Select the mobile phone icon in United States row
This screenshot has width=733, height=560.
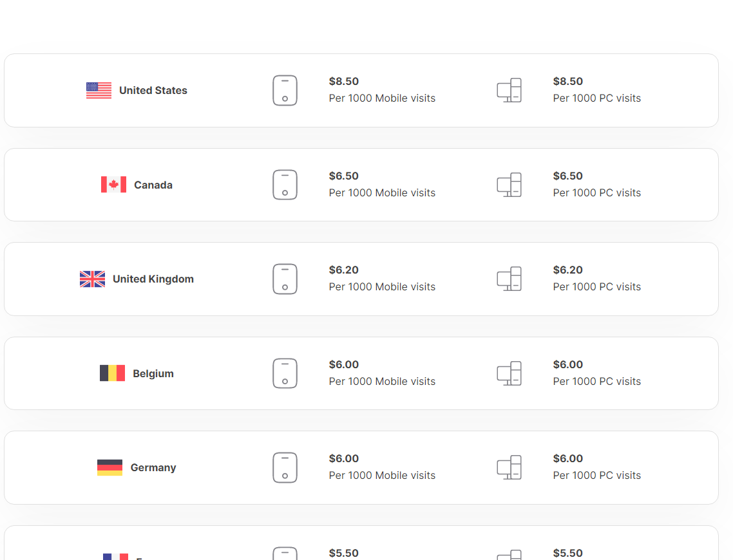[285, 91]
